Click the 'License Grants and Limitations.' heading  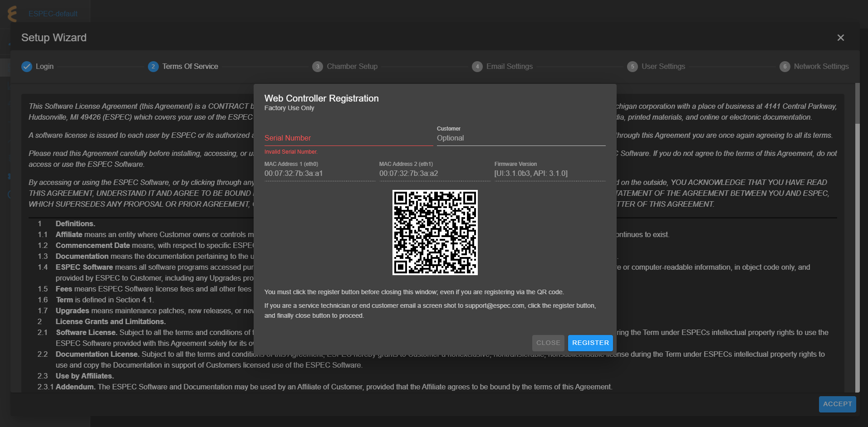coord(111,321)
